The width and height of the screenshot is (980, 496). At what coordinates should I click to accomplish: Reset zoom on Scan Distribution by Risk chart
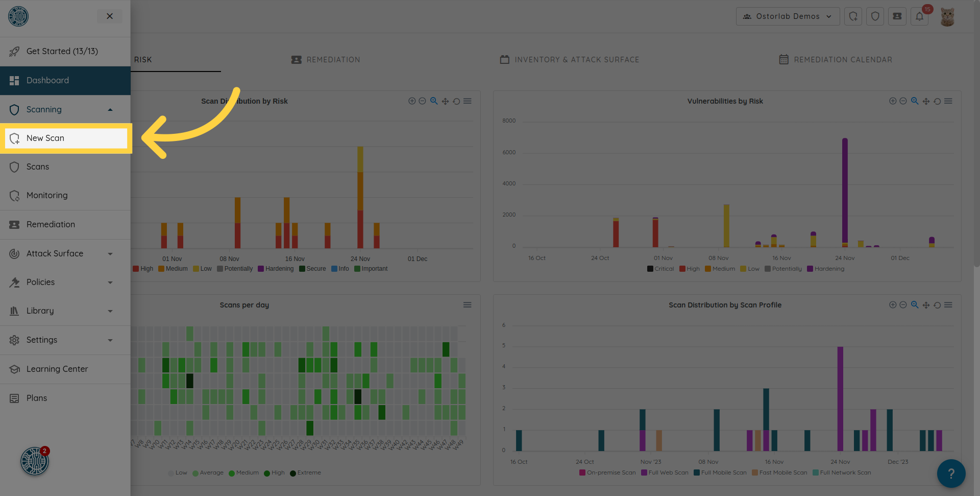[456, 101]
